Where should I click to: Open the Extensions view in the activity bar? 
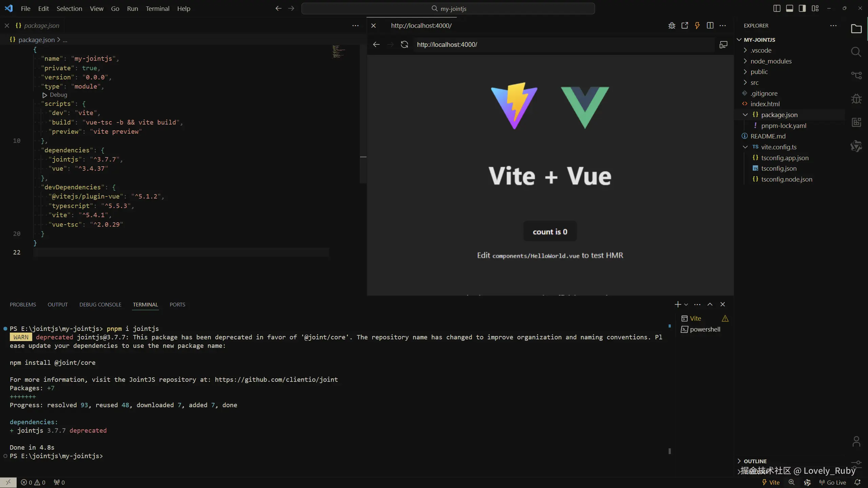pos(856,122)
